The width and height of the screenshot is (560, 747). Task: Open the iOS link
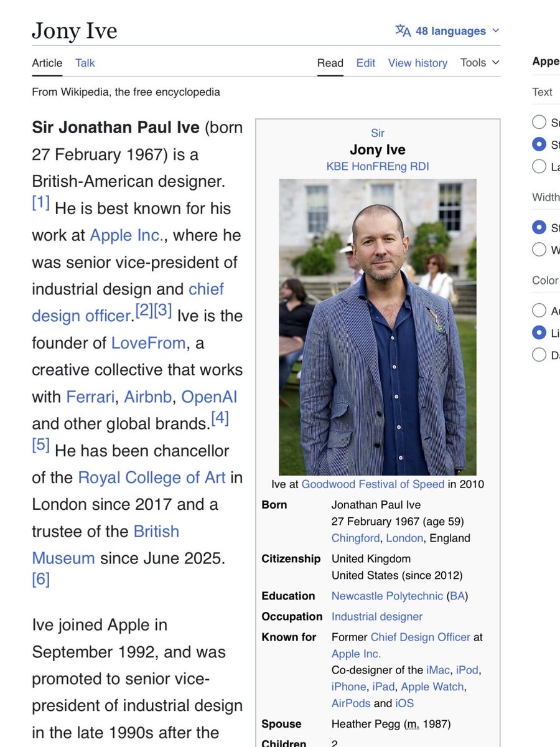[404, 703]
